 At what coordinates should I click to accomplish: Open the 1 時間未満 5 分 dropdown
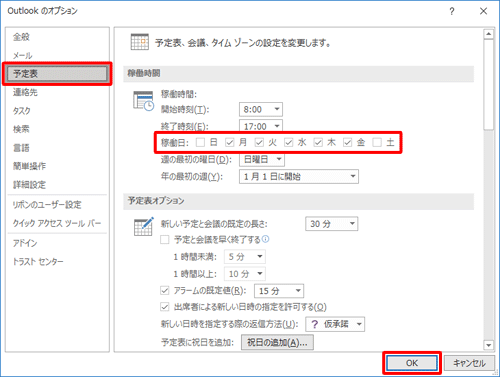245,257
